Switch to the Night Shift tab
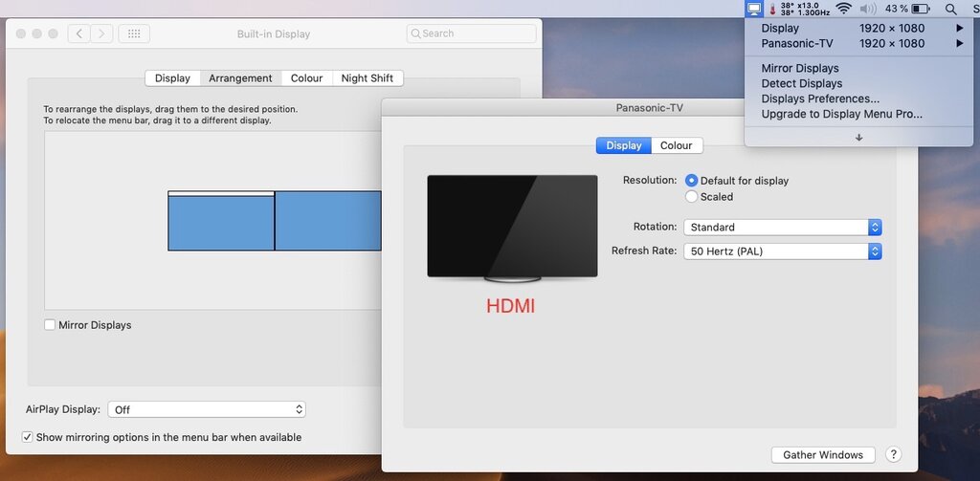Viewport: 980px width, 481px height. tap(367, 78)
